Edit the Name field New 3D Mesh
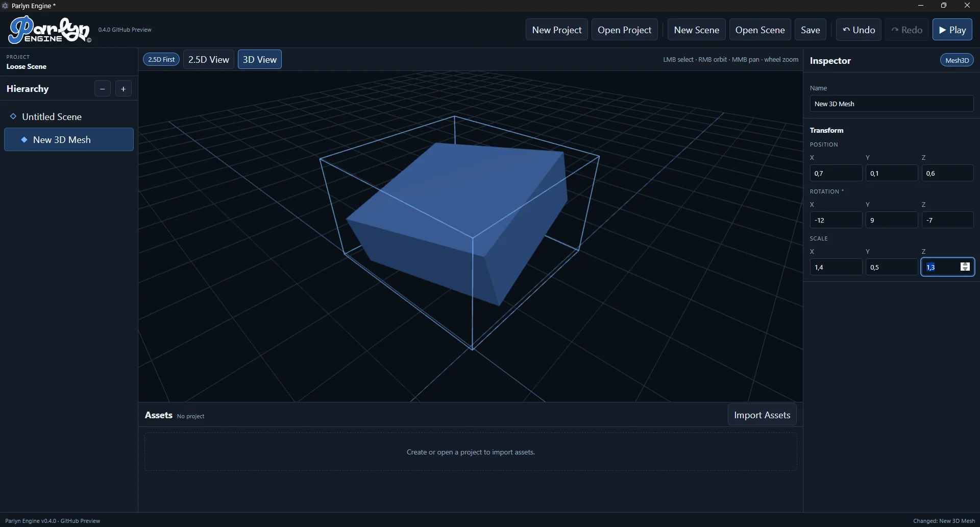Screen dimensions: 980x527 coord(892,104)
